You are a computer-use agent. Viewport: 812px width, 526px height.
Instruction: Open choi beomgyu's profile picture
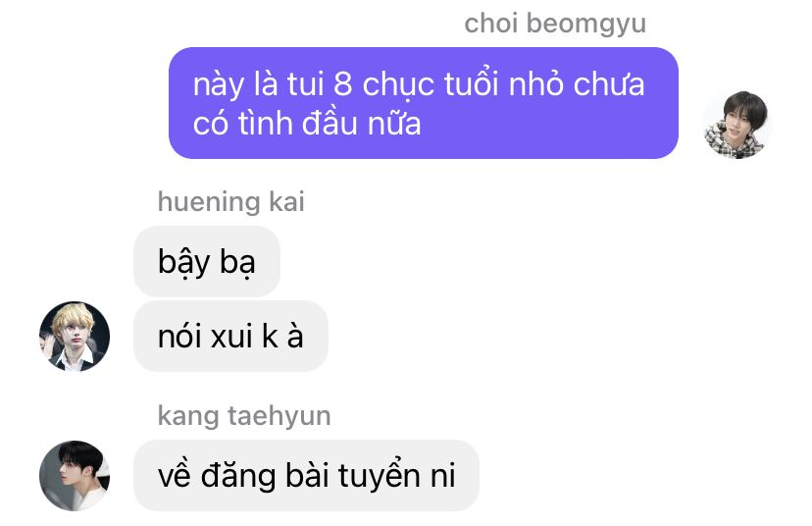tap(736, 125)
